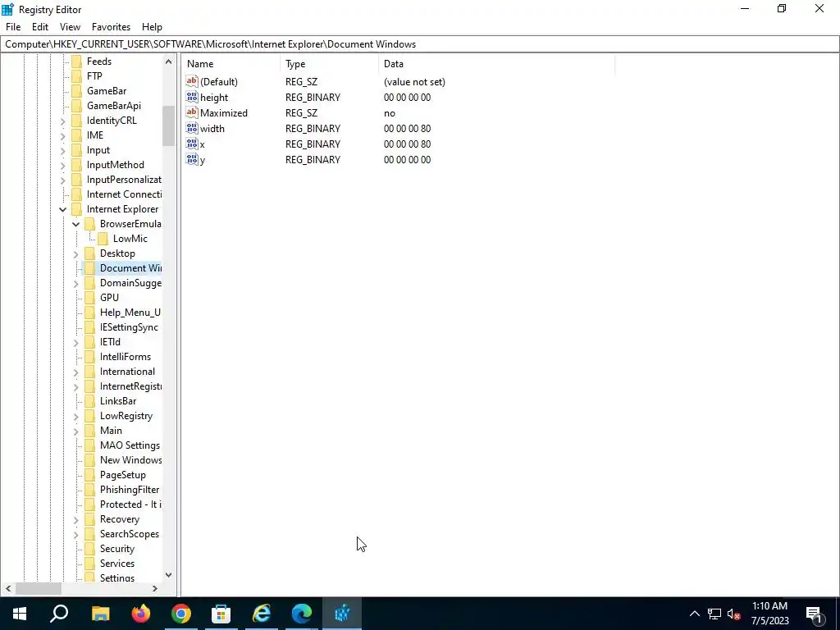Expand the InputMethod key
The image size is (840, 630).
point(62,166)
